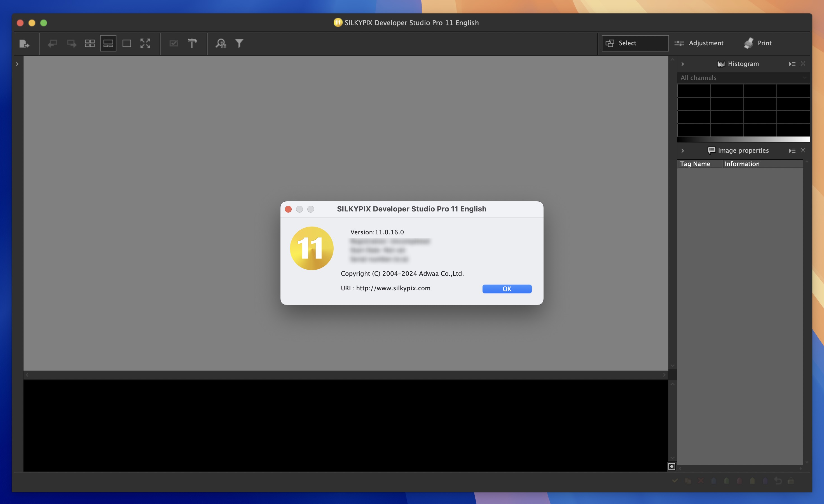Image resolution: width=824 pixels, height=504 pixels.
Task: Select the single image view icon
Action: (126, 43)
